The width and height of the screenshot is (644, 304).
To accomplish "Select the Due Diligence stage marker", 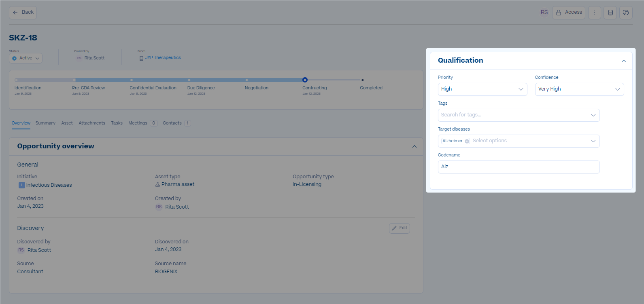I will [x=189, y=80].
